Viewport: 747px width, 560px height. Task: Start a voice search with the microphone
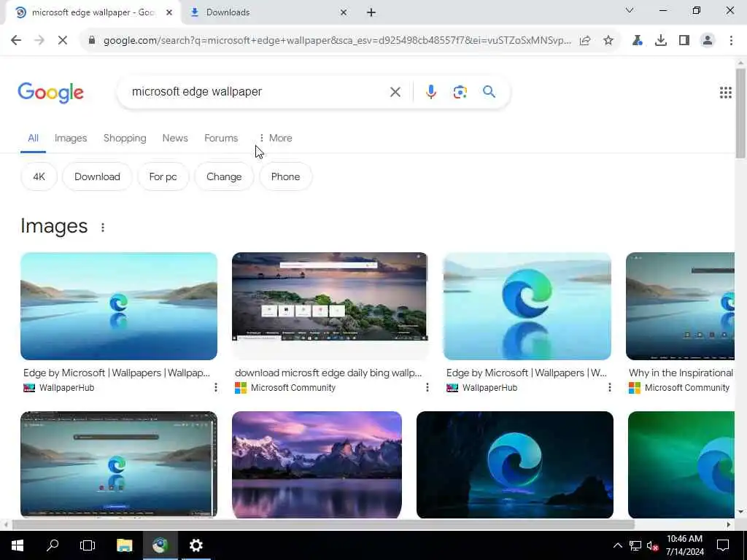430,92
